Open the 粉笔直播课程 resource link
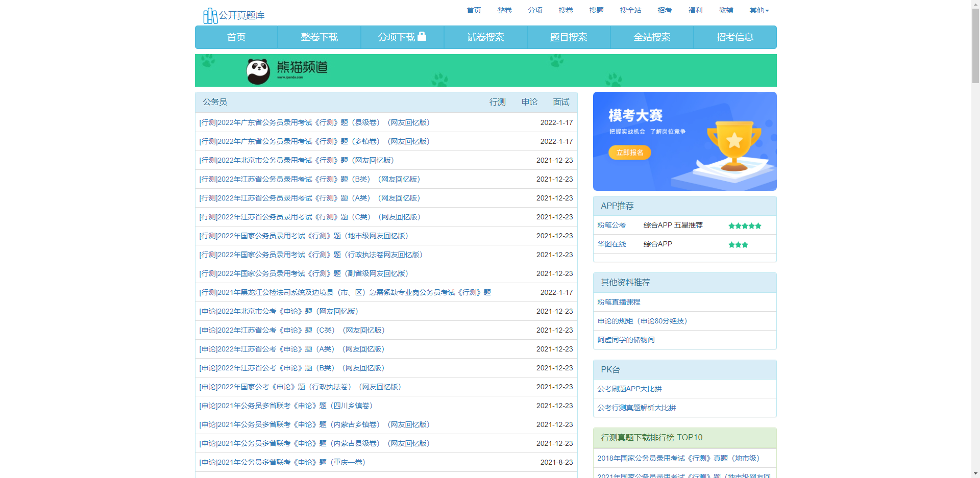The image size is (980, 478). coord(619,302)
